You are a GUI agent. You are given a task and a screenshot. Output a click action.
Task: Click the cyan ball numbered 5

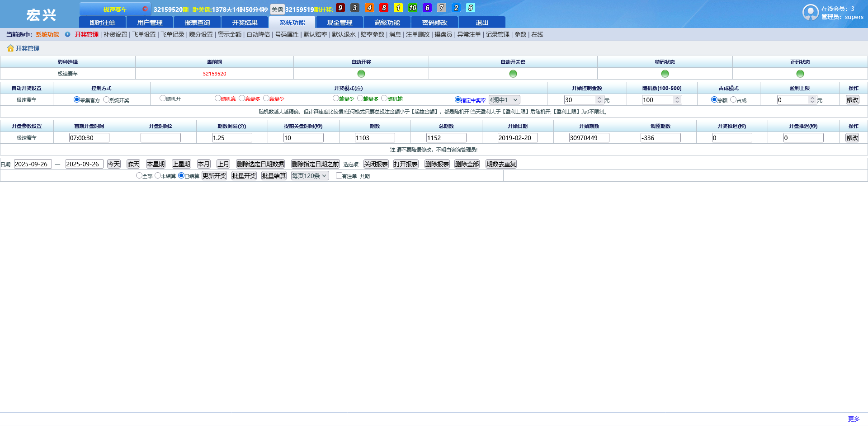[x=471, y=8]
